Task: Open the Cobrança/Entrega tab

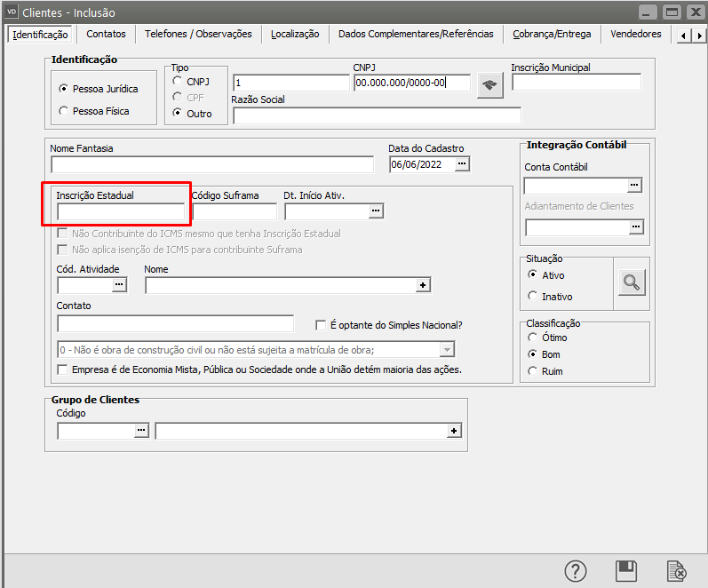Action: tap(551, 34)
